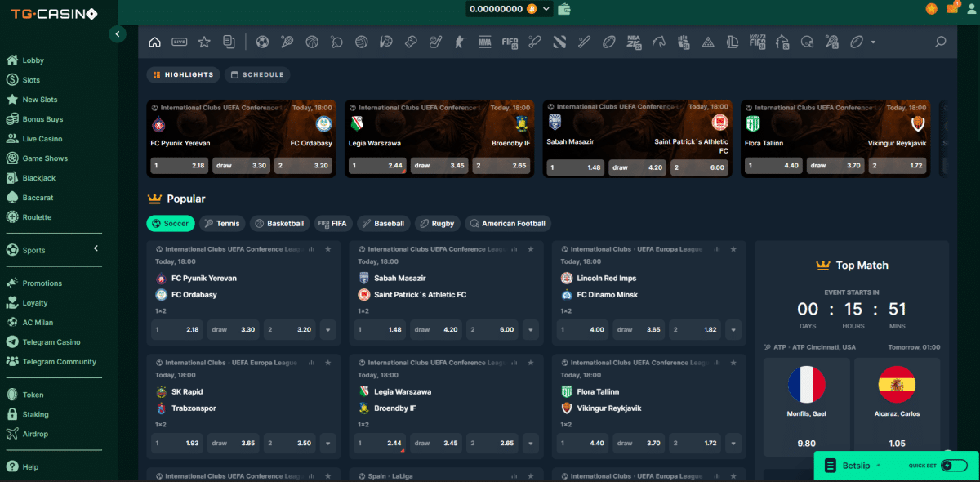Select the snooker triangle icon
The image size is (980, 482).
pos(708,42)
